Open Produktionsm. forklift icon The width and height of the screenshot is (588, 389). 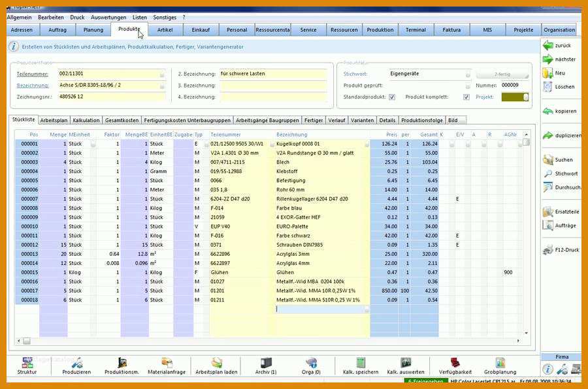[122, 363]
